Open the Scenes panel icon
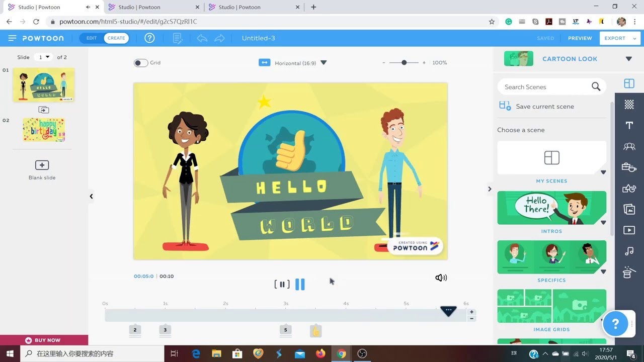The image size is (644, 362). 629,83
